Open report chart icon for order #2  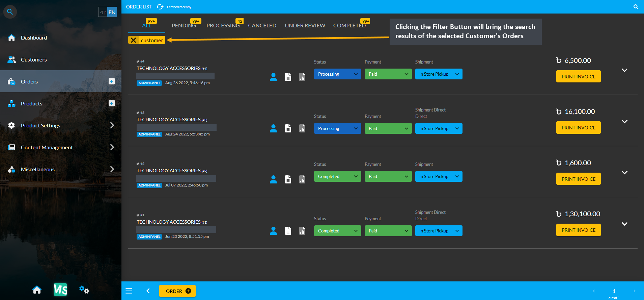(x=302, y=179)
